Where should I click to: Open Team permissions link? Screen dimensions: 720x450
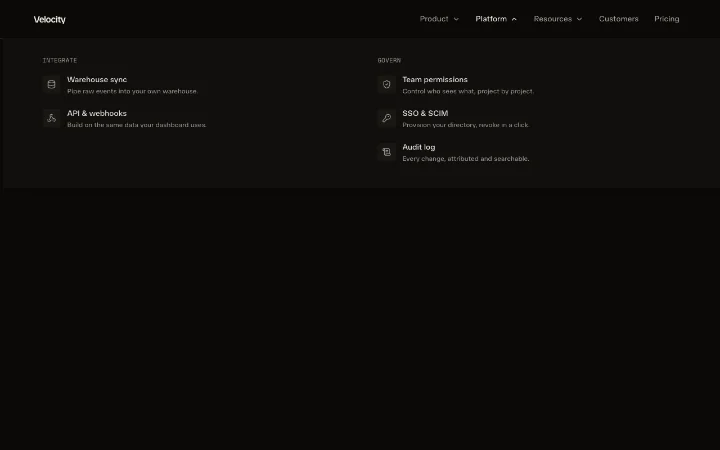(x=435, y=79)
